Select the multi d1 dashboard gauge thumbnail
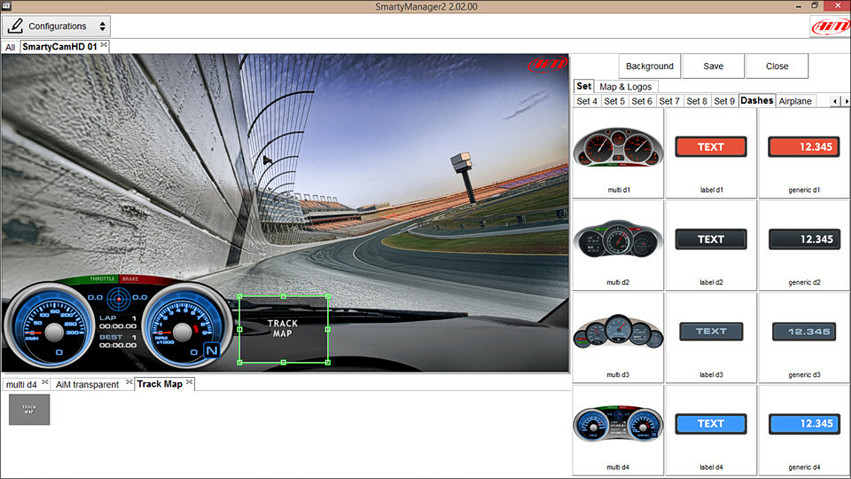This screenshot has height=479, width=851. pos(618,151)
